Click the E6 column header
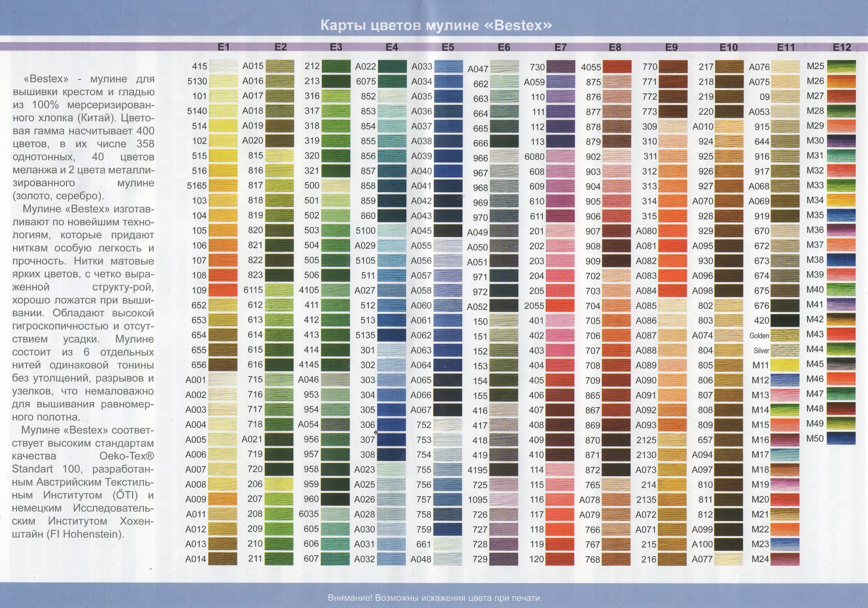868x608 pixels. point(504,47)
